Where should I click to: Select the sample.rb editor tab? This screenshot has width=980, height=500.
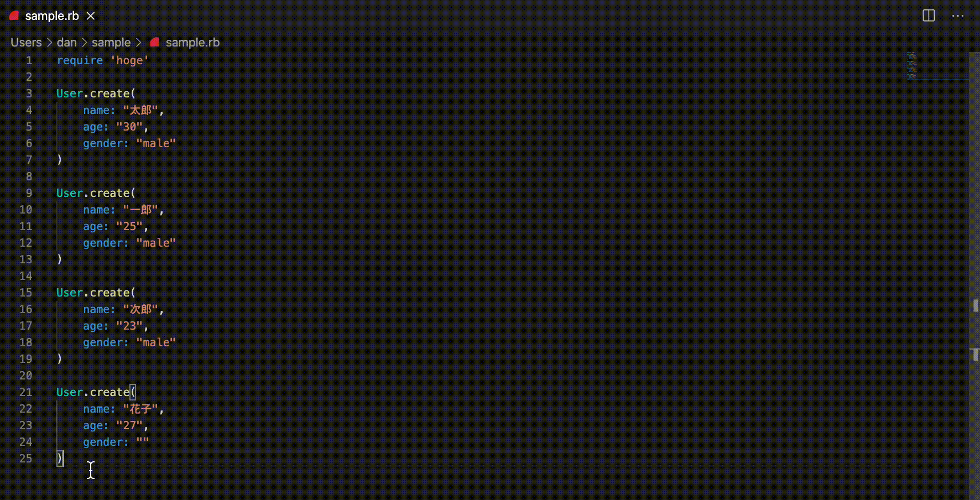[x=52, y=16]
